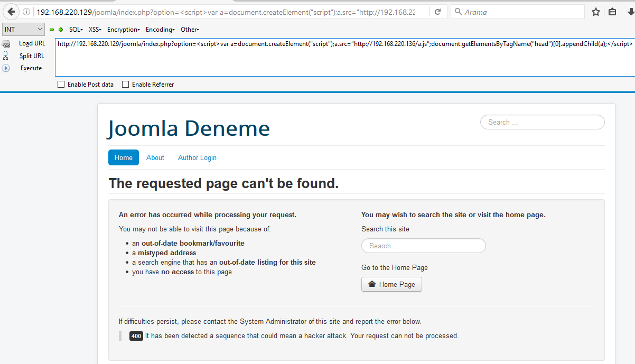Open the XSS dropdown menu
Viewport: 635px width, 364px height.
click(95, 30)
